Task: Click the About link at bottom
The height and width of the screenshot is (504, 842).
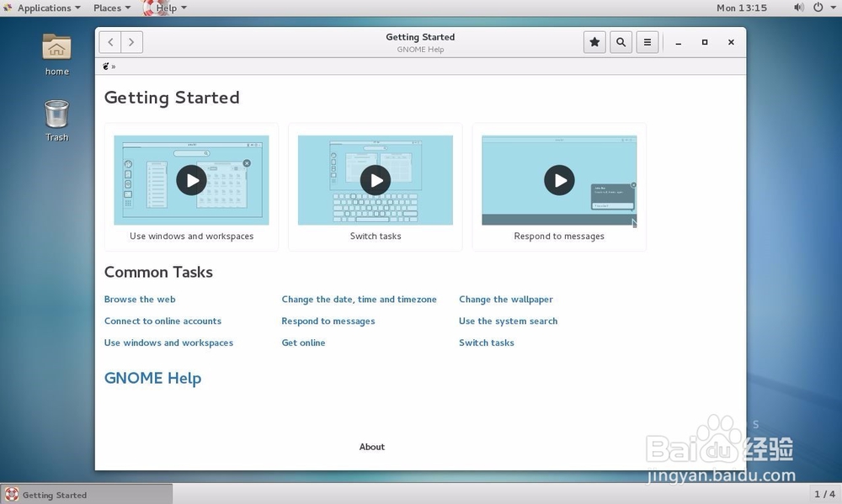Action: click(371, 447)
